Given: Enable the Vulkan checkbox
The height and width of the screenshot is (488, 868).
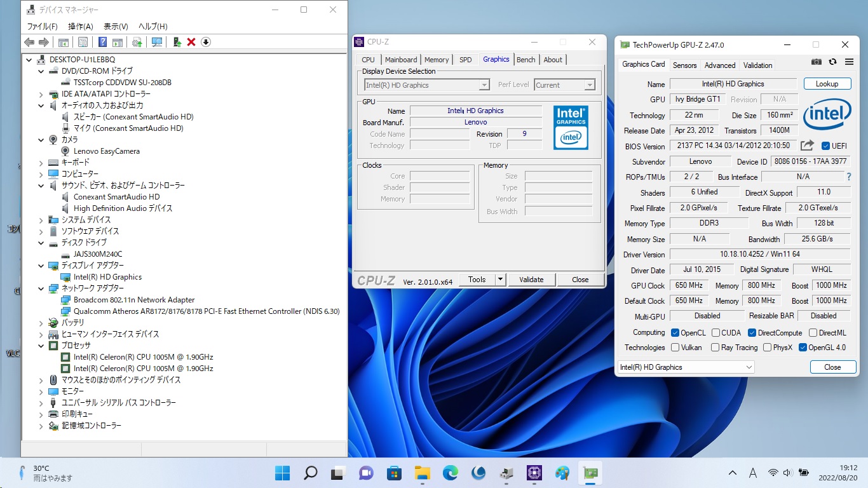Looking at the screenshot, I should 675,348.
